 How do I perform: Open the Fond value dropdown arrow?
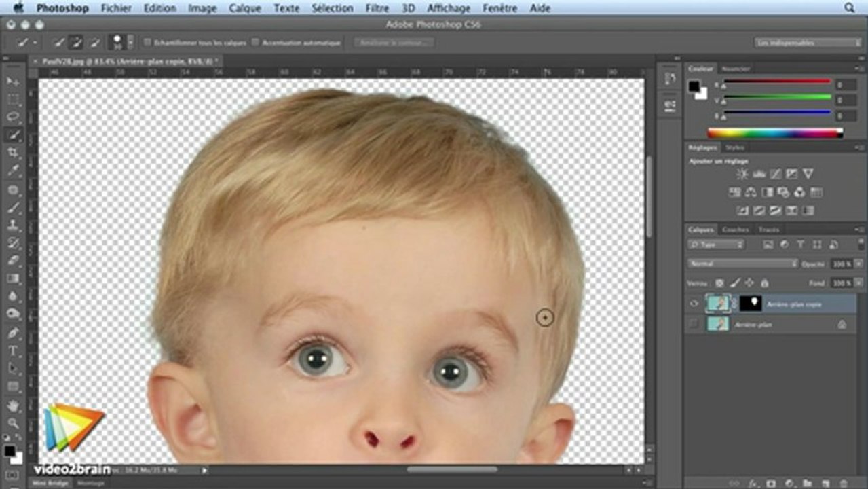859,283
